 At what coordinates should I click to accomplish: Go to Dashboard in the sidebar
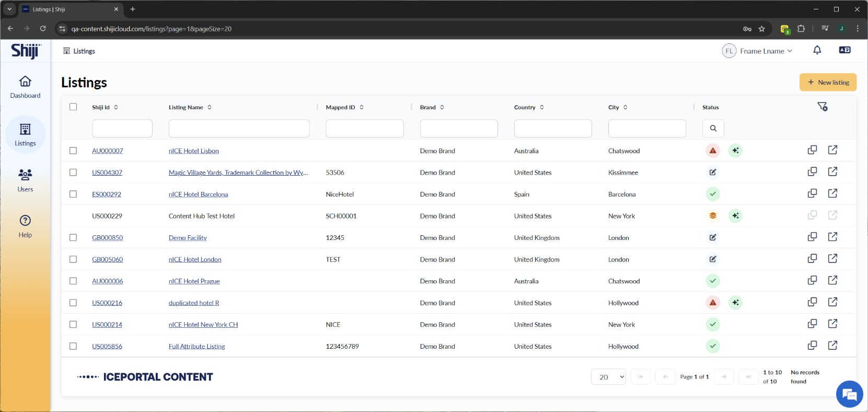coord(25,87)
